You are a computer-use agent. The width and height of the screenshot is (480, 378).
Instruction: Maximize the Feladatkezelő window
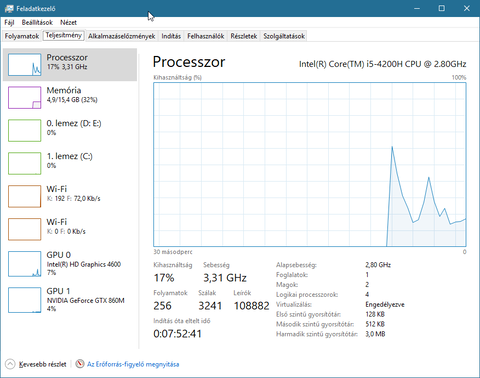click(442, 8)
